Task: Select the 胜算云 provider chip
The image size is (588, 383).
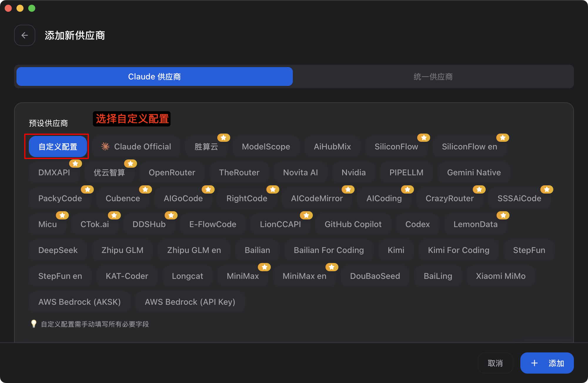Action: [x=206, y=146]
